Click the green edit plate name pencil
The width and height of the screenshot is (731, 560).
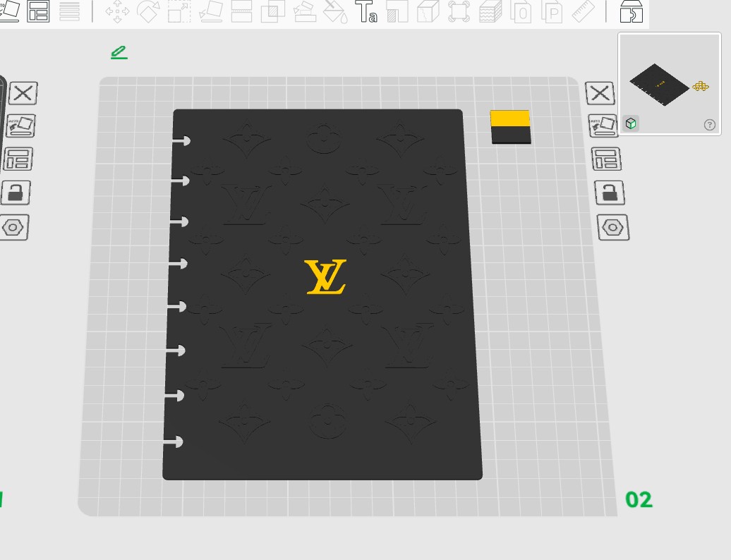point(119,52)
